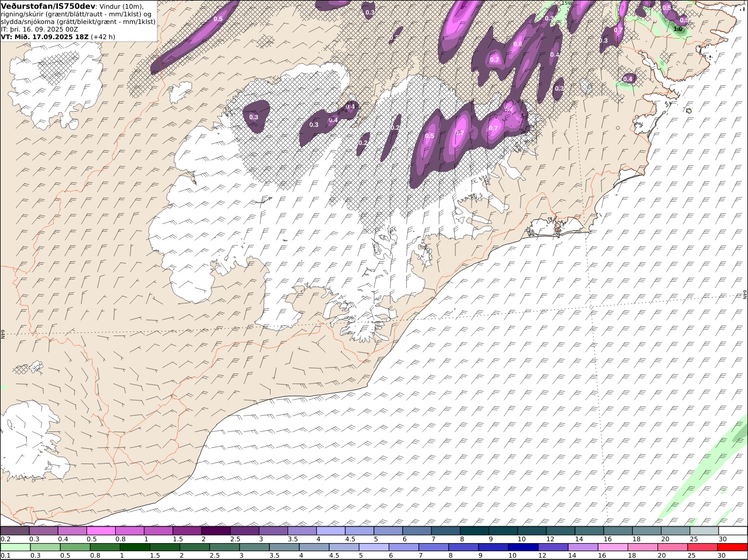The height and width of the screenshot is (560, 748).
Task: Pick the upper-row swatch between 3 and 3.5
Action: click(x=273, y=531)
